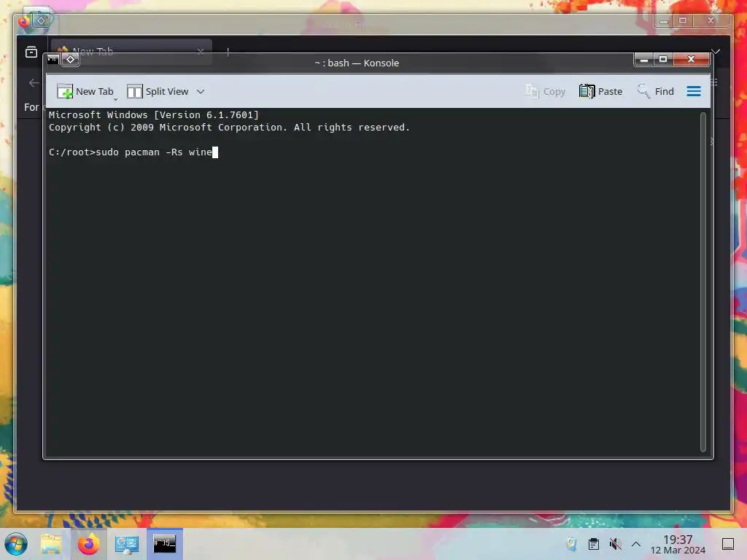Click the tray notifier icon left of clipboard
The height and width of the screenshot is (560, 747).
tap(572, 544)
